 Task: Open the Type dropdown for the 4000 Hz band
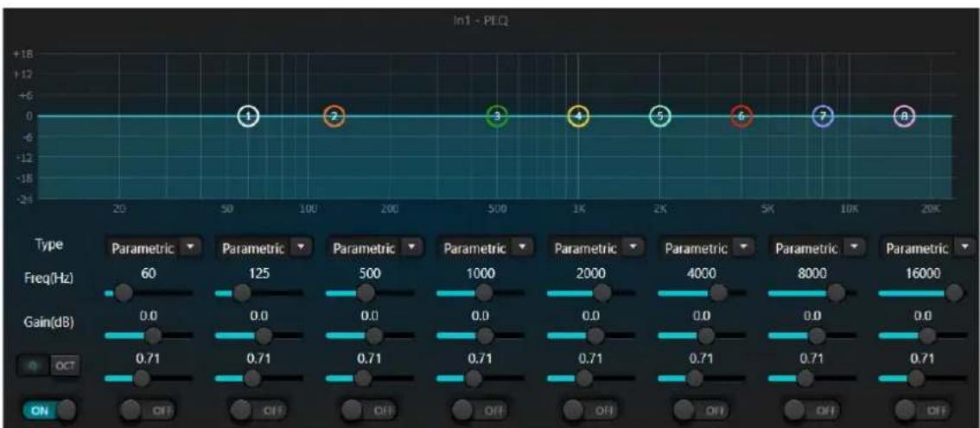708,248
